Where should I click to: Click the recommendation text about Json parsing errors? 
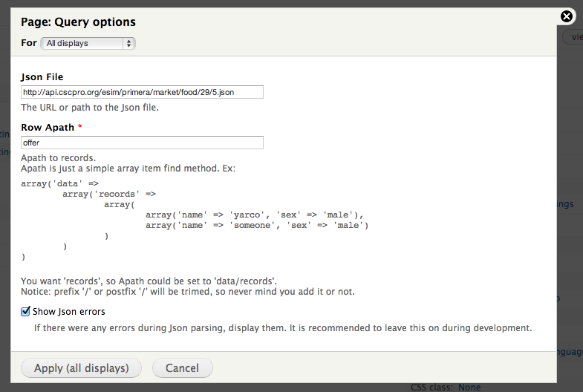tap(283, 328)
